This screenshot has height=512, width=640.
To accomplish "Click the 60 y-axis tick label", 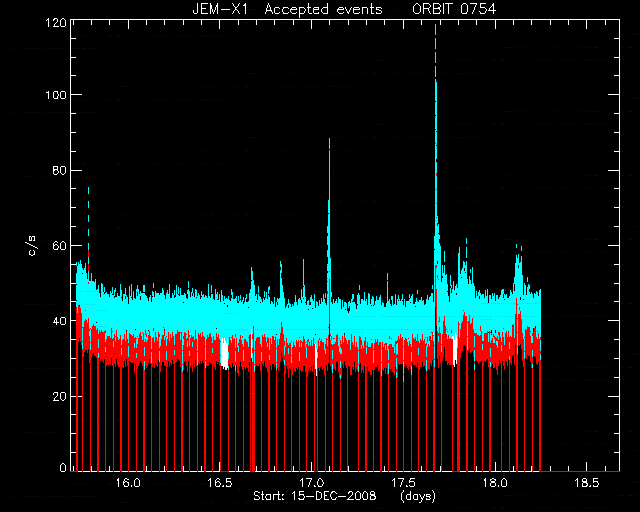I will click(60, 245).
